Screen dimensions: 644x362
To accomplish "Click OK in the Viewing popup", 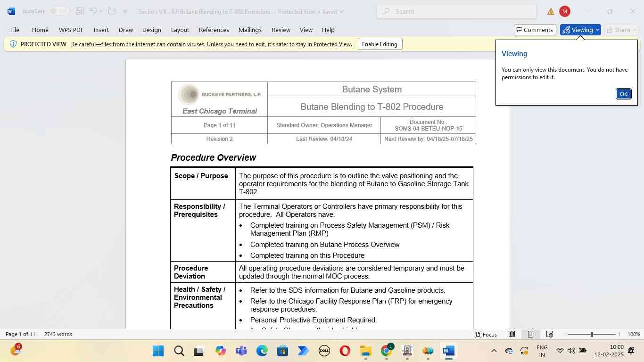I will click(x=623, y=94).
